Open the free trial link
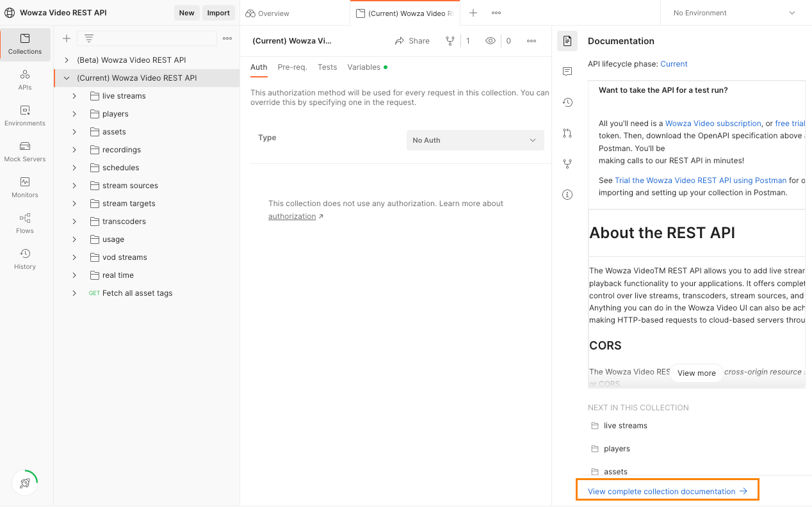 click(x=790, y=124)
